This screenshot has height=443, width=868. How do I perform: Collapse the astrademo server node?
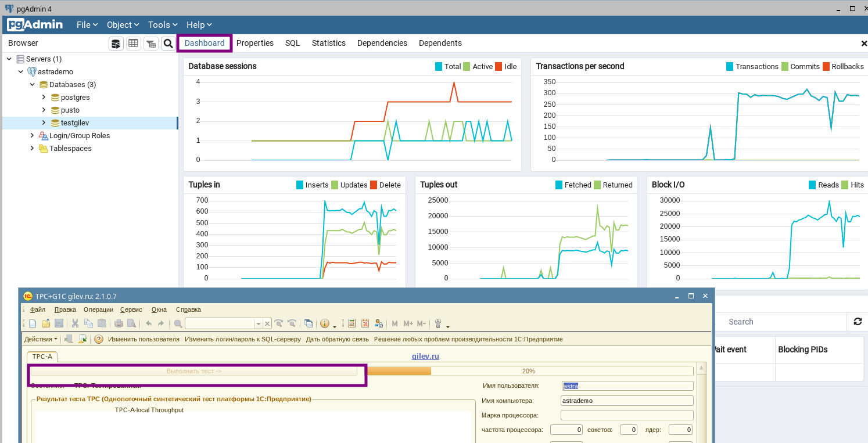click(21, 72)
